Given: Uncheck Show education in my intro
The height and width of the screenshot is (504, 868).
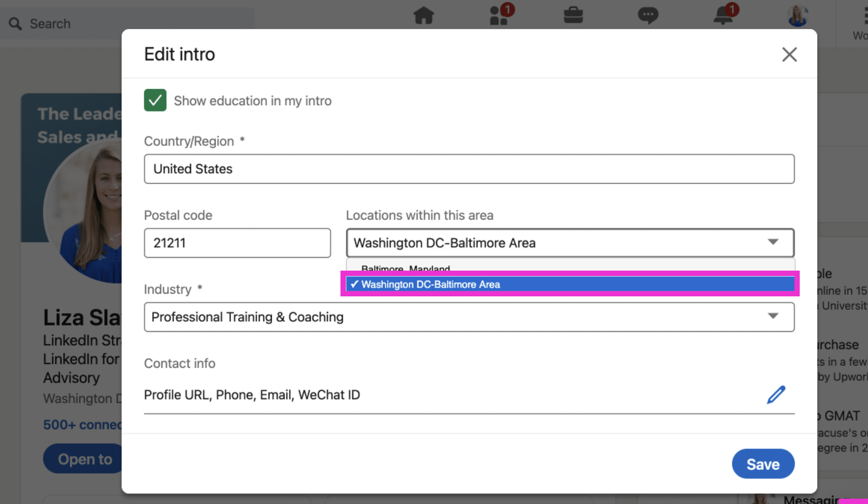Looking at the screenshot, I should tap(155, 100).
